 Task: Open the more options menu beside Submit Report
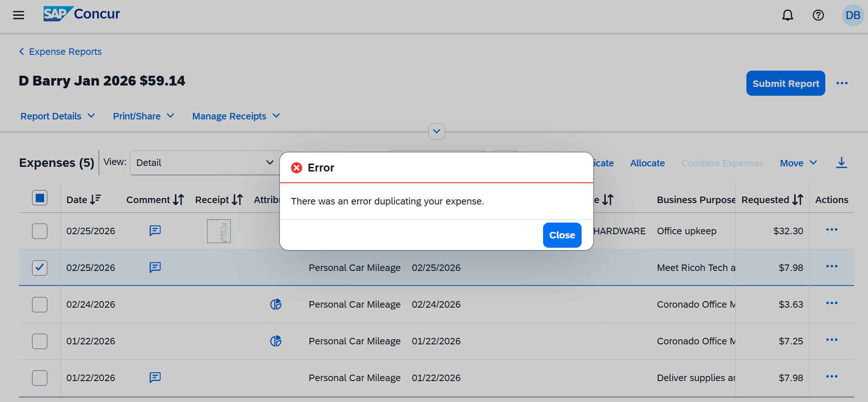click(x=842, y=83)
